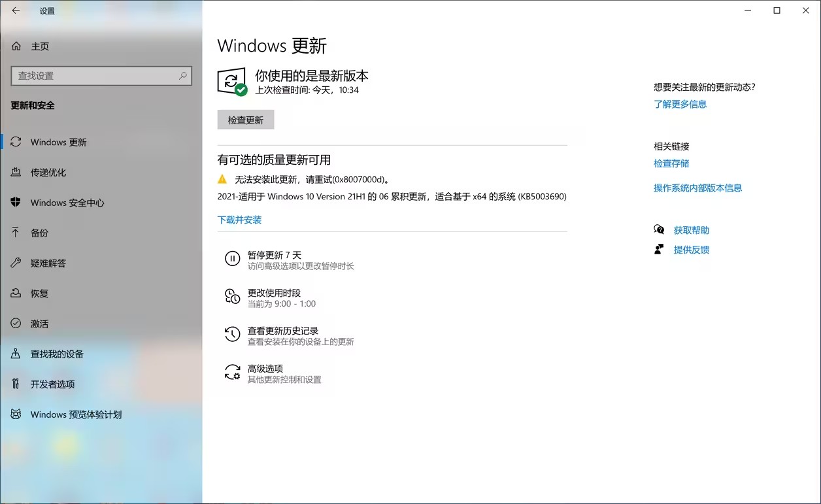The image size is (821, 504).
Task: Click the 获取帮助 chat bubble icon
Action: [659, 229]
